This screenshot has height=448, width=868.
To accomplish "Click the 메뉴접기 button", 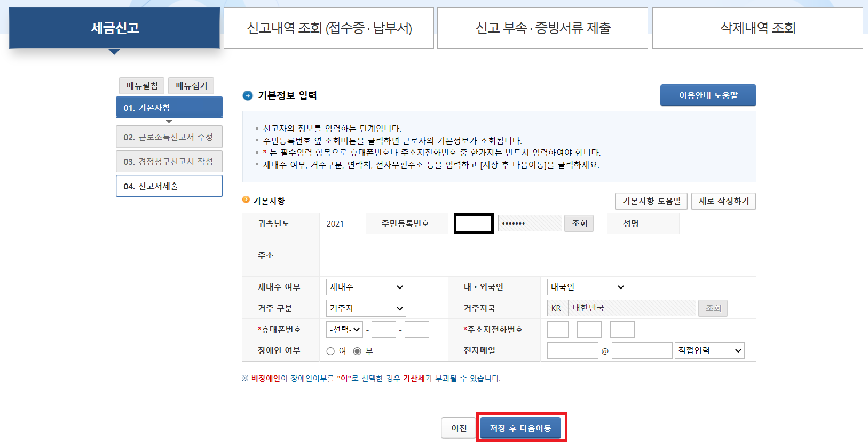I will pyautogui.click(x=191, y=86).
